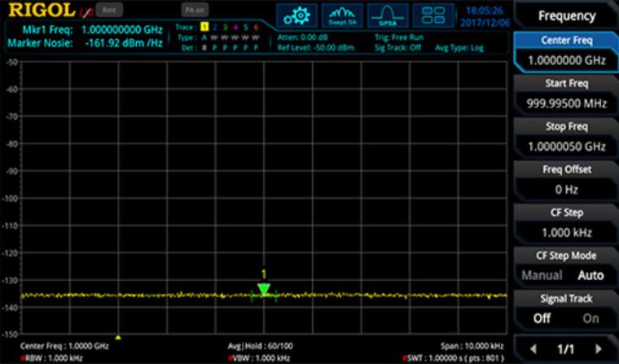Screen dimensions: 619x364
Task: Click the Rmt remote status indicator
Action: 108,11
